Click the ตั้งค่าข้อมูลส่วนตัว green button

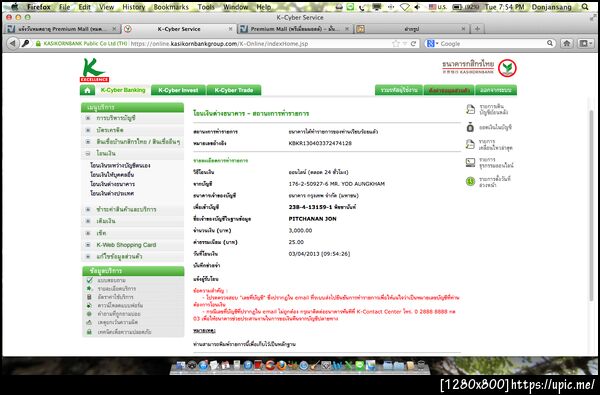[x=449, y=90]
